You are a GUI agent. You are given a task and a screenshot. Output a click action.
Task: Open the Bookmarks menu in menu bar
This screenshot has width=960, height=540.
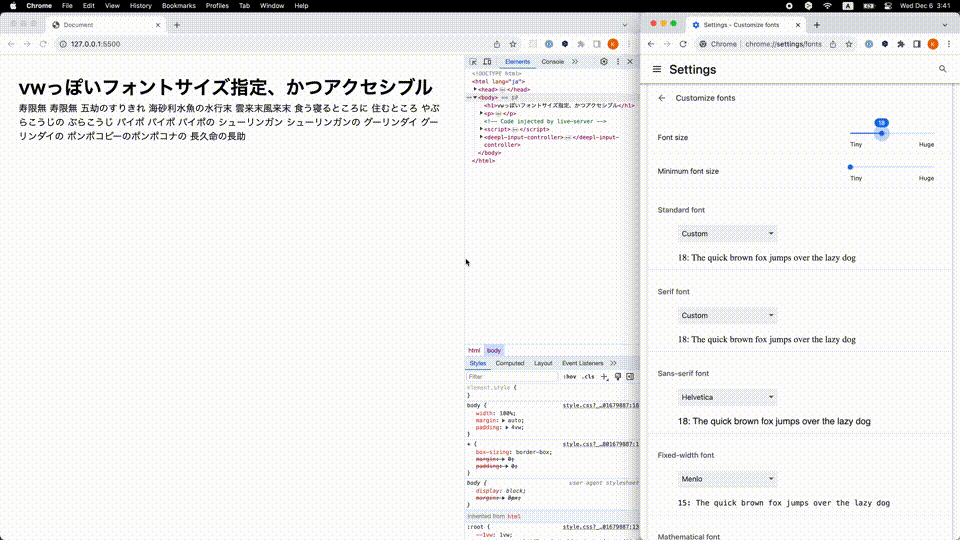point(178,6)
